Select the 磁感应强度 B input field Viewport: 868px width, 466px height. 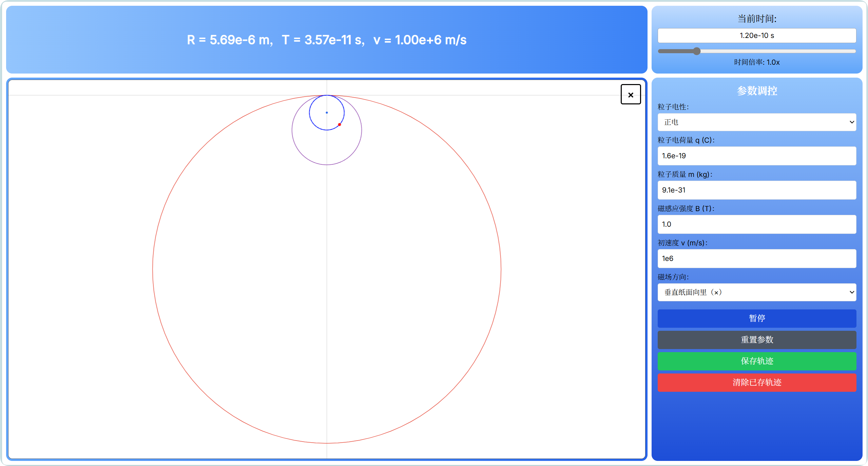click(x=757, y=224)
